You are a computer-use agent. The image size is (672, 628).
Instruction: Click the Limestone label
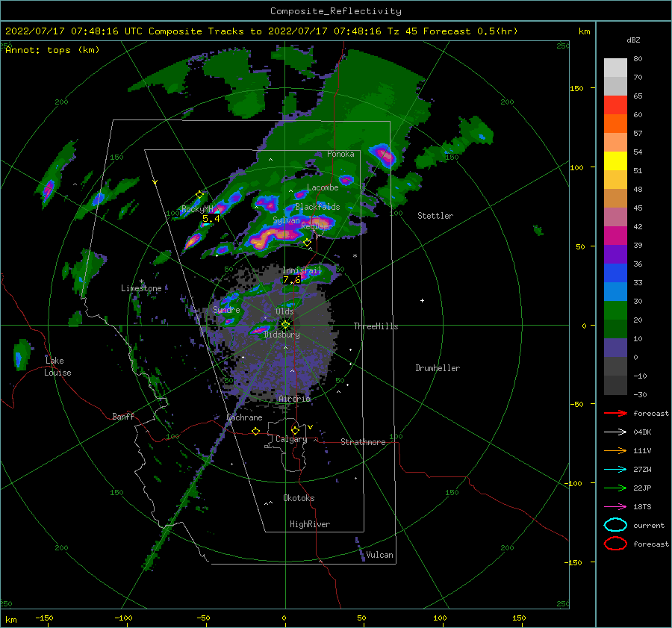coord(141,288)
